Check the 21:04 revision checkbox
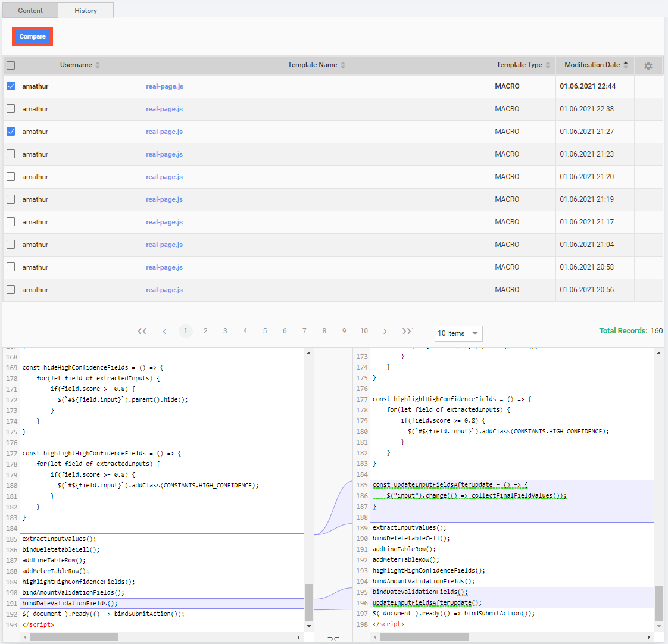668x644 pixels. click(11, 244)
